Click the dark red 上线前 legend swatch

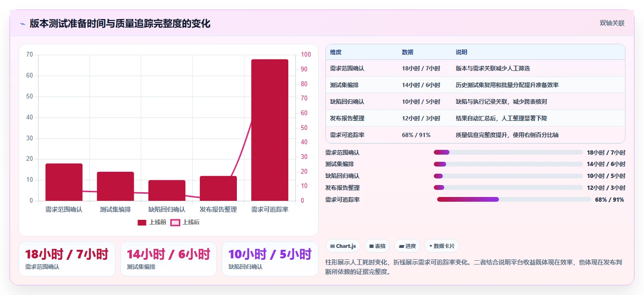pyautogui.click(x=142, y=222)
